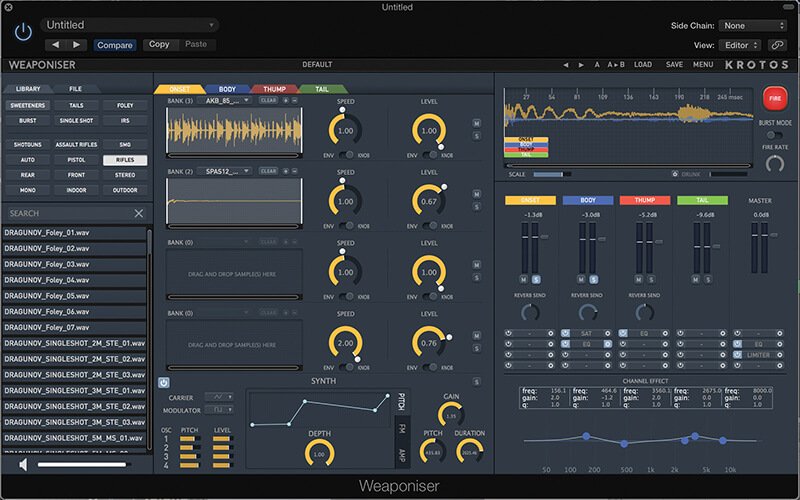Image resolution: width=800 pixels, height=500 pixels.
Task: Toggle ENV/KNOB switch under the 0.76 LEVEL knob
Action: coord(430,367)
